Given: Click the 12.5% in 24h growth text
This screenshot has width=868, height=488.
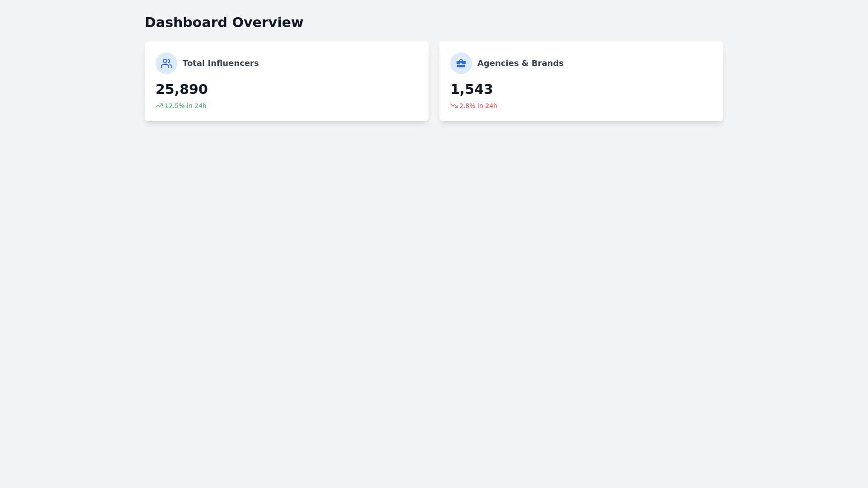Looking at the screenshot, I should tap(185, 106).
